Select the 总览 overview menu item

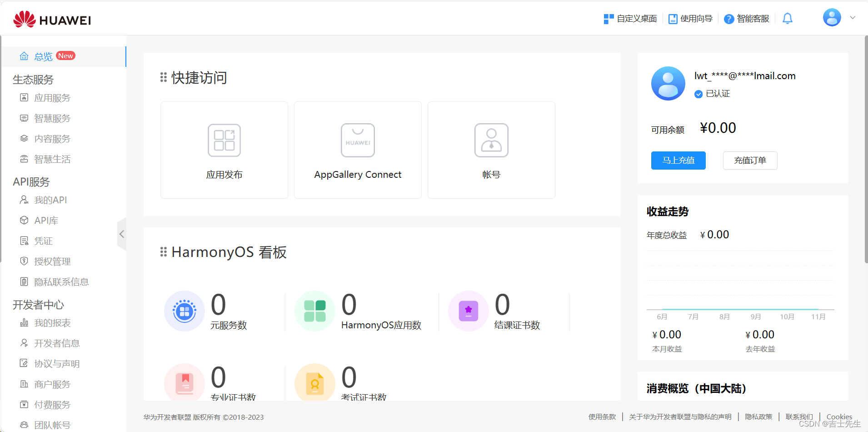[x=64, y=56]
